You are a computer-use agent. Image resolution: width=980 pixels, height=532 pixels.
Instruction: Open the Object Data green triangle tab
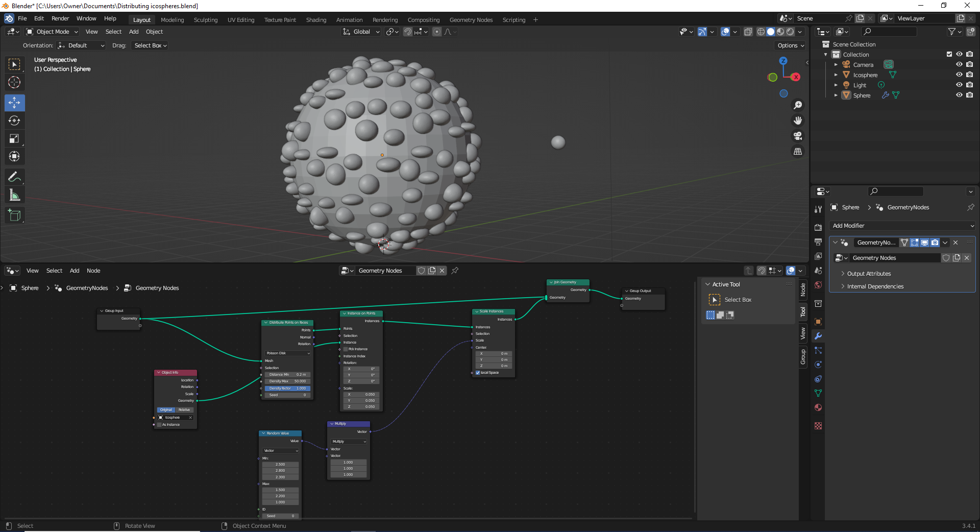[x=818, y=393]
